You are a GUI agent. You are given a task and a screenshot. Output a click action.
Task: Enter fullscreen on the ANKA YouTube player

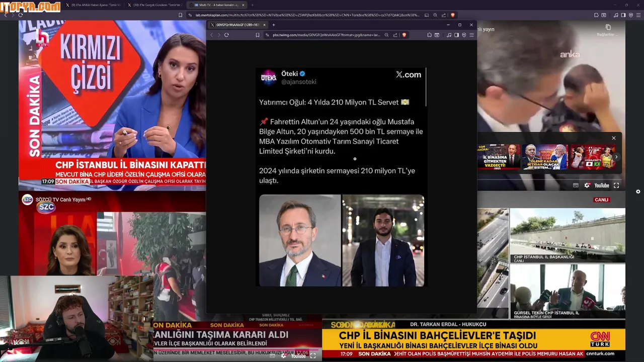pos(616,185)
